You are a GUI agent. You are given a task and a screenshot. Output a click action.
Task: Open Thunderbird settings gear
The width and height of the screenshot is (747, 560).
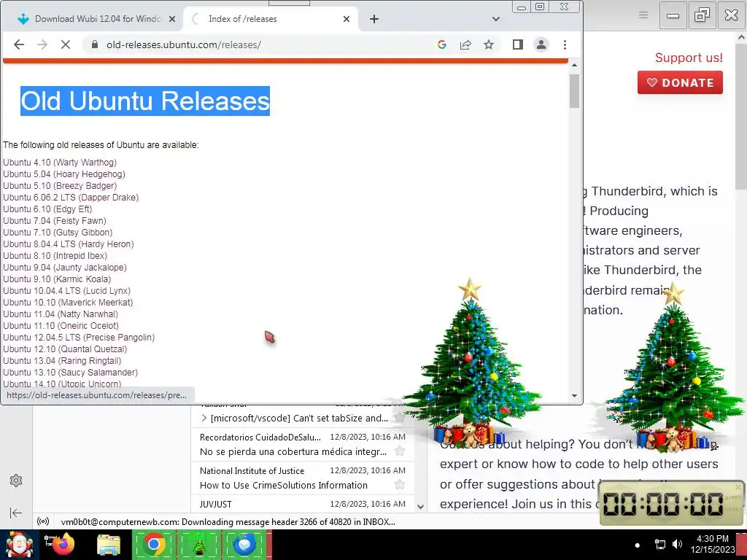coord(16,481)
